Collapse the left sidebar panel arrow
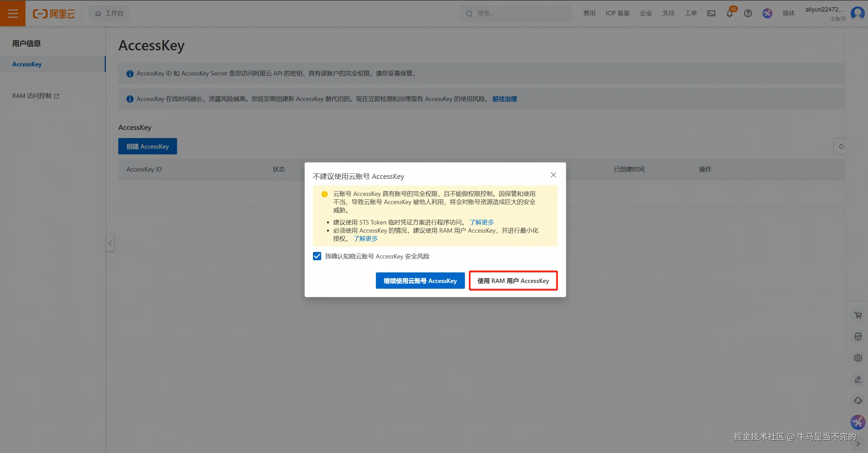The height and width of the screenshot is (453, 868). coord(110,243)
